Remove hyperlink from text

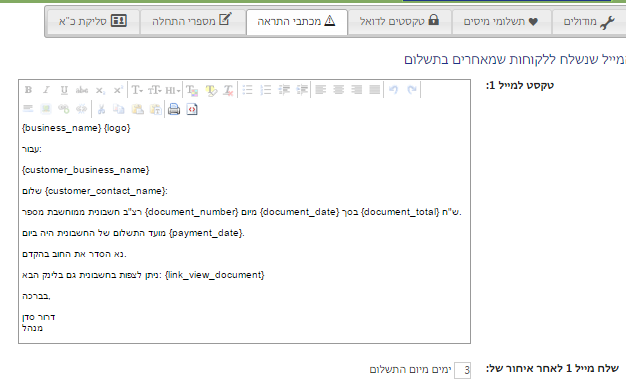(81, 109)
